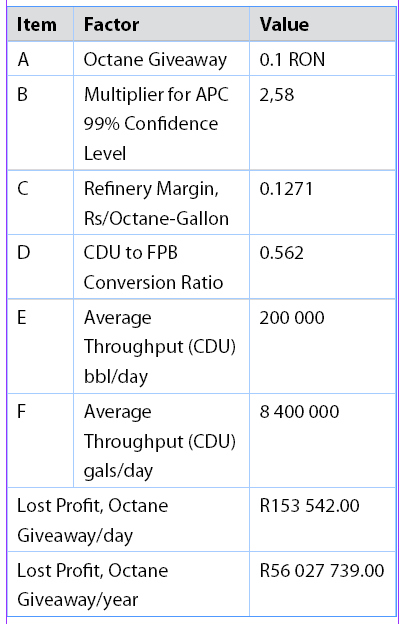Image resolution: width=407 pixels, height=624 pixels.
Task: Select Refinery Margin, Rs/Octane-Gallon cell
Action: pyautogui.click(x=161, y=203)
